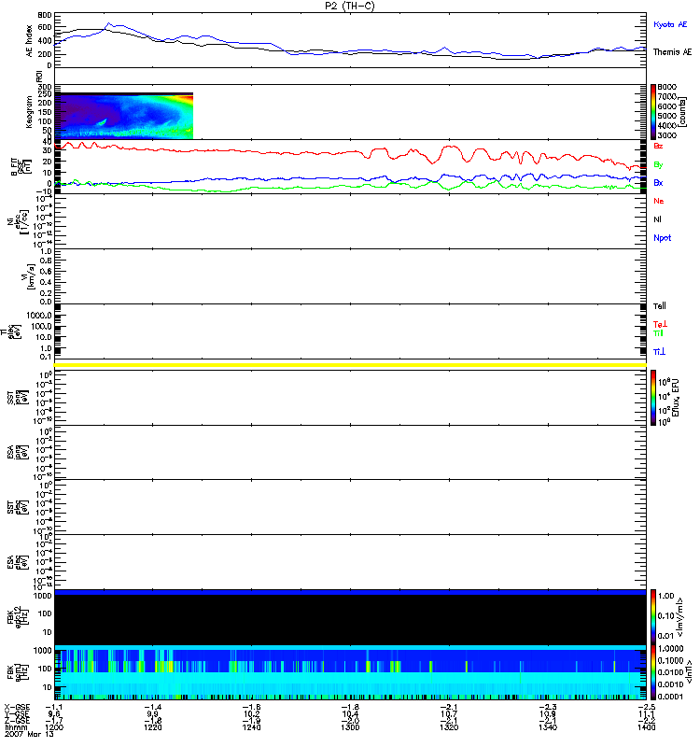Click the 1300 time axis label
The image size is (700, 747).
[350, 727]
